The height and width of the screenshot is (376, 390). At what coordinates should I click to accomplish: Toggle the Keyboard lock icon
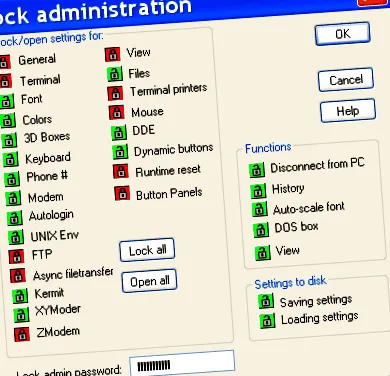tap(11, 159)
